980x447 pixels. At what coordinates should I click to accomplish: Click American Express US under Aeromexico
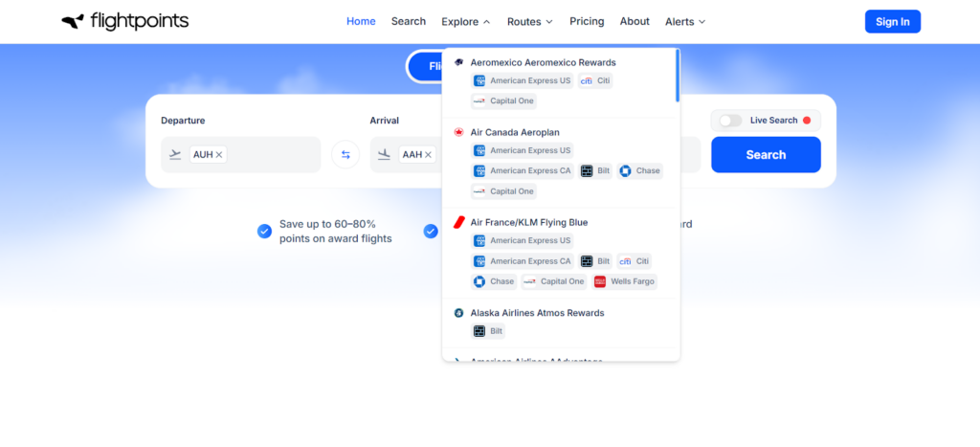pyautogui.click(x=523, y=80)
